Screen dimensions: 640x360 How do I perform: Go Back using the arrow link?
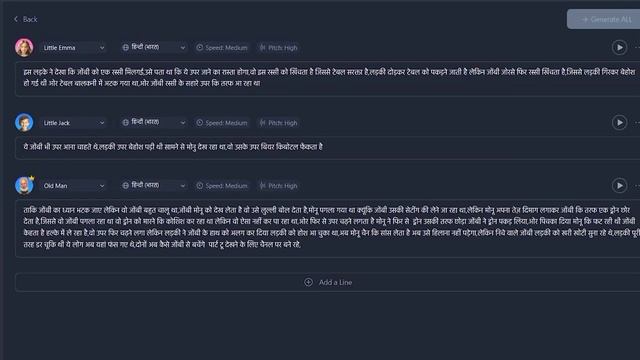25,19
